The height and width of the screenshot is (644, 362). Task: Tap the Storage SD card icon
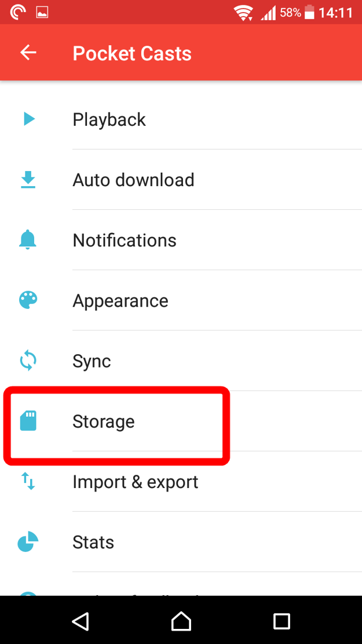click(28, 421)
